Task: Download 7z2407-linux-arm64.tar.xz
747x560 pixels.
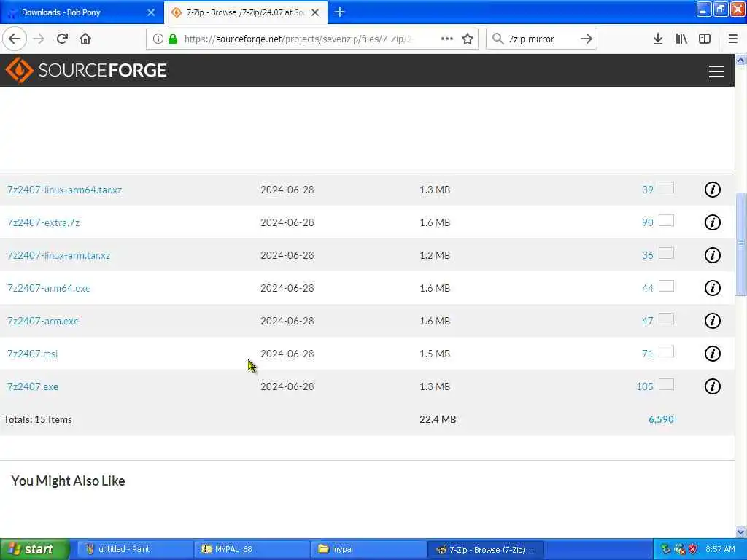Action: (x=64, y=190)
